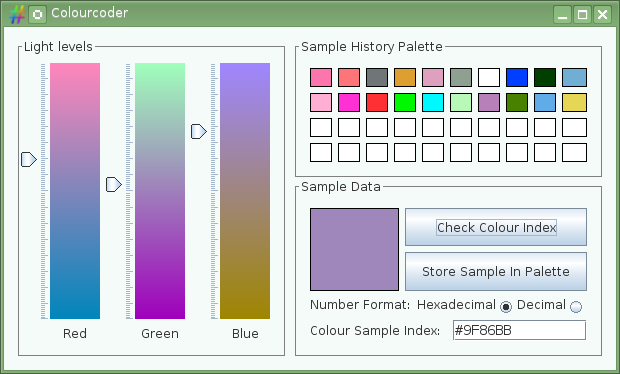Pick the mauve purple swatch in row two
Screen dimensions: 620x374
489,102
